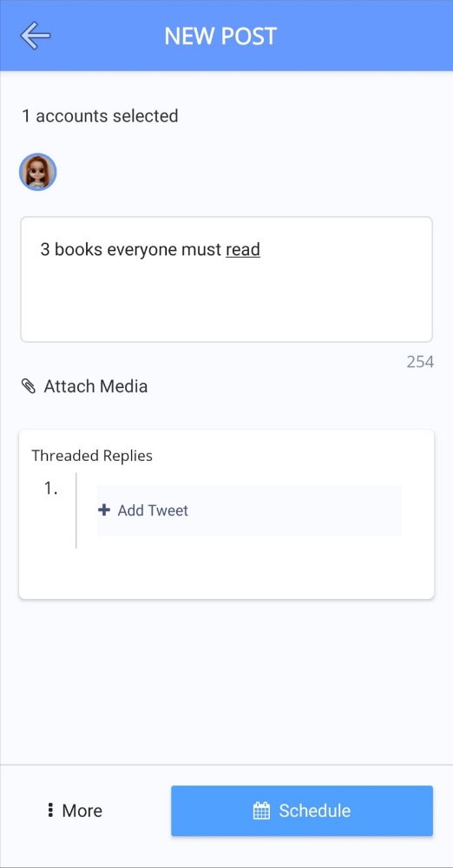Schedule the new post
The height and width of the screenshot is (868, 453).
302,811
